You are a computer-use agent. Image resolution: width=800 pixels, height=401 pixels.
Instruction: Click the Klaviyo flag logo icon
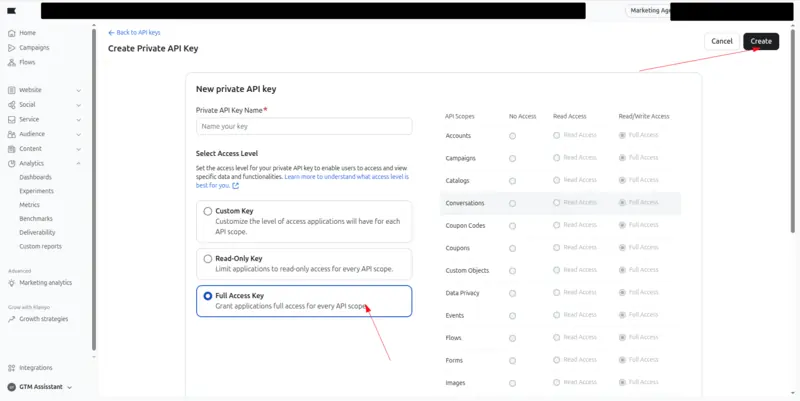tap(11, 11)
